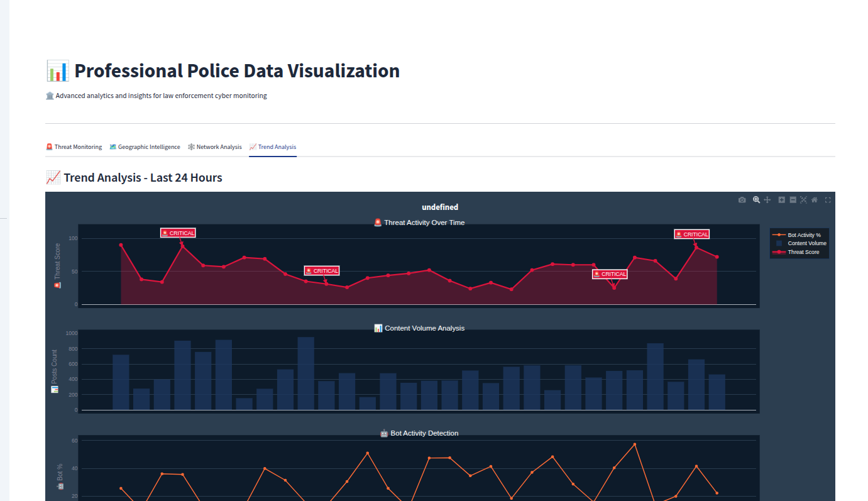The width and height of the screenshot is (868, 501).
Task: Click the 50 tick on Threat Score axis
Action: pos(75,272)
